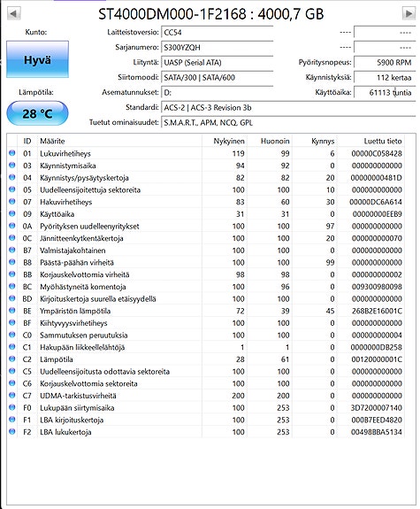Select the status dot for UDMA-tarkistusvirheitä

tap(12, 395)
